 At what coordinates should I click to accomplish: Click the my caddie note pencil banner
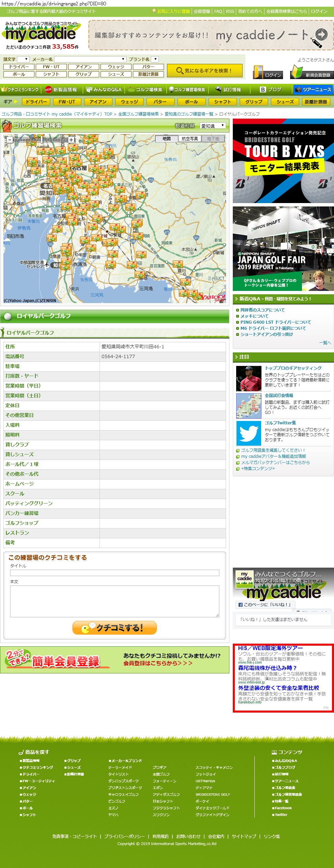pyautogui.click(x=211, y=35)
